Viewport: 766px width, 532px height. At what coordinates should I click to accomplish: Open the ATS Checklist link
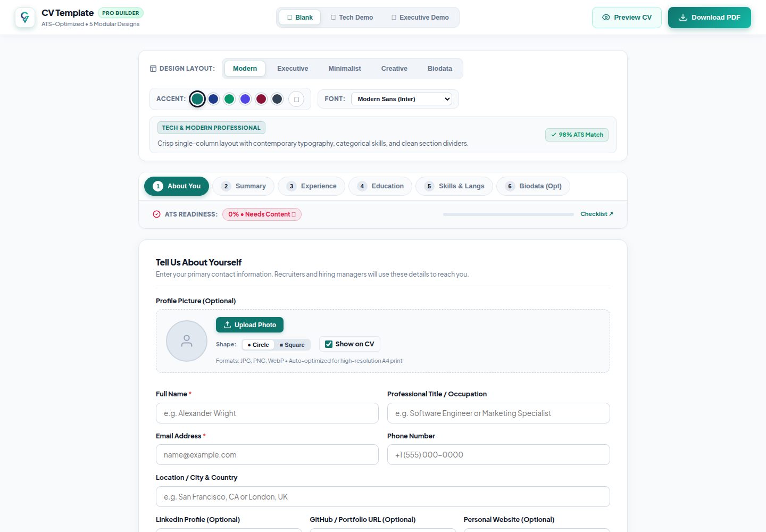pos(597,214)
